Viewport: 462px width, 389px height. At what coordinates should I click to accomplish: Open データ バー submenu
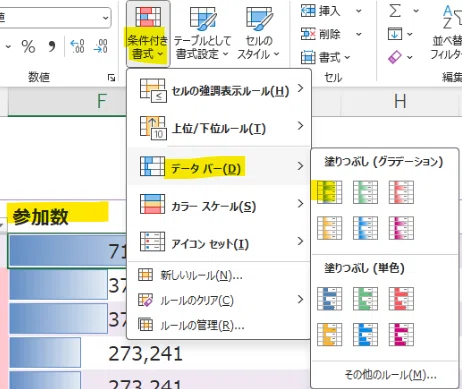(x=219, y=166)
